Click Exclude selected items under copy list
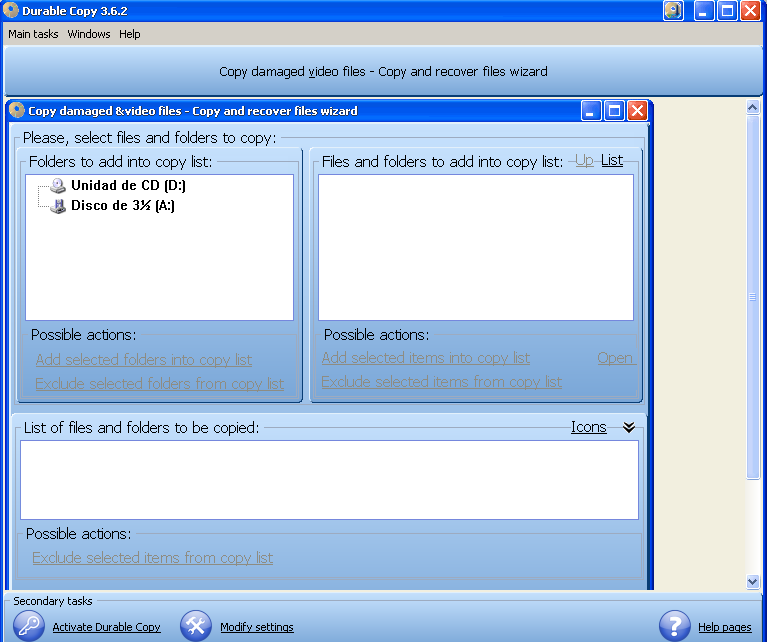The width and height of the screenshot is (767, 642). pyautogui.click(x=153, y=558)
